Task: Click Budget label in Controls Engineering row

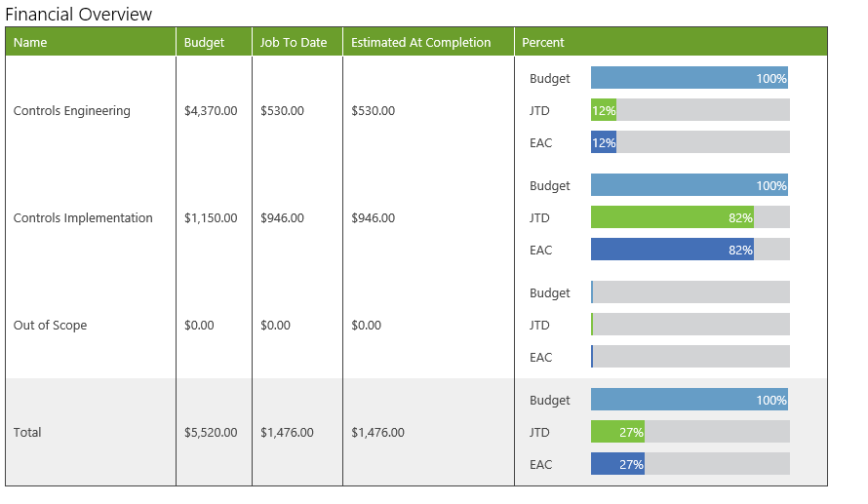Action: coord(550,79)
